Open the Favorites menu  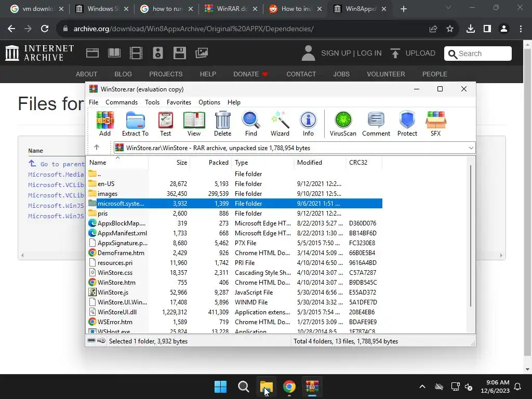pyautogui.click(x=179, y=102)
